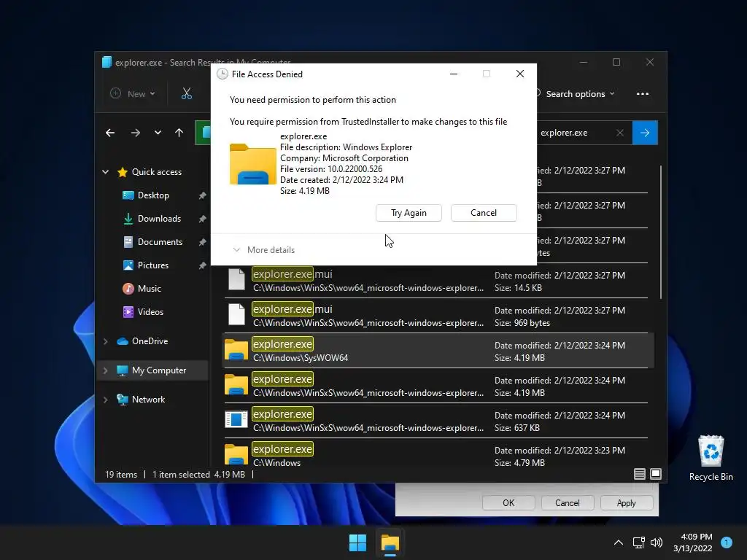Click the explorer.exe icon in the dialog

(x=253, y=164)
